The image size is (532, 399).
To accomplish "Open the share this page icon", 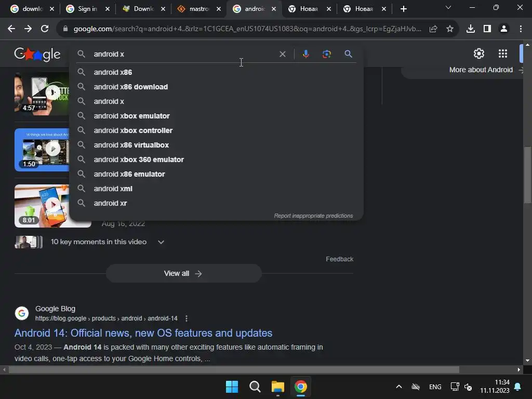I will click(433, 29).
